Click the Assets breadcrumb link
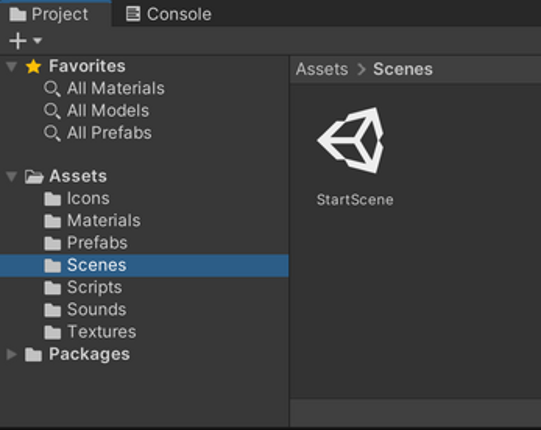Viewport: 541px width, 430px height. [322, 69]
